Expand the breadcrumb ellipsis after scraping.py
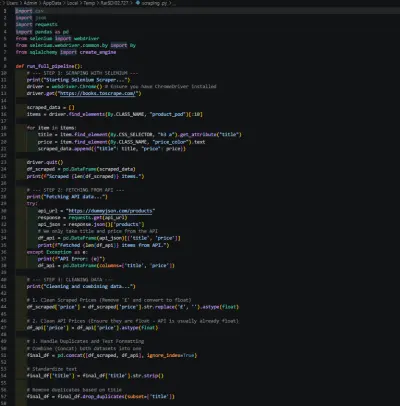The image size is (400, 406). pyautogui.click(x=175, y=3)
